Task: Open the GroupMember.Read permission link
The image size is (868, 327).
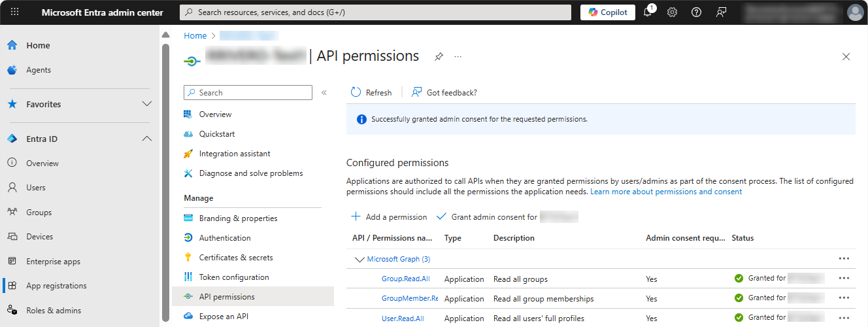Action: point(410,298)
